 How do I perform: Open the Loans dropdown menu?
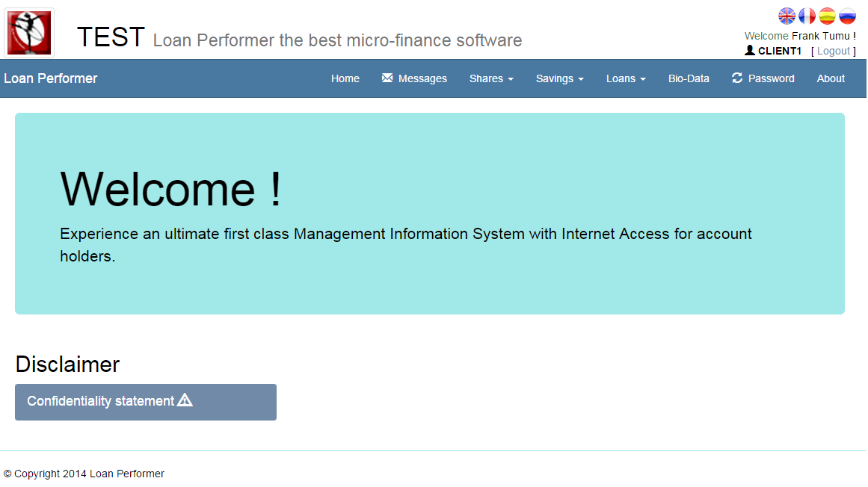point(626,78)
